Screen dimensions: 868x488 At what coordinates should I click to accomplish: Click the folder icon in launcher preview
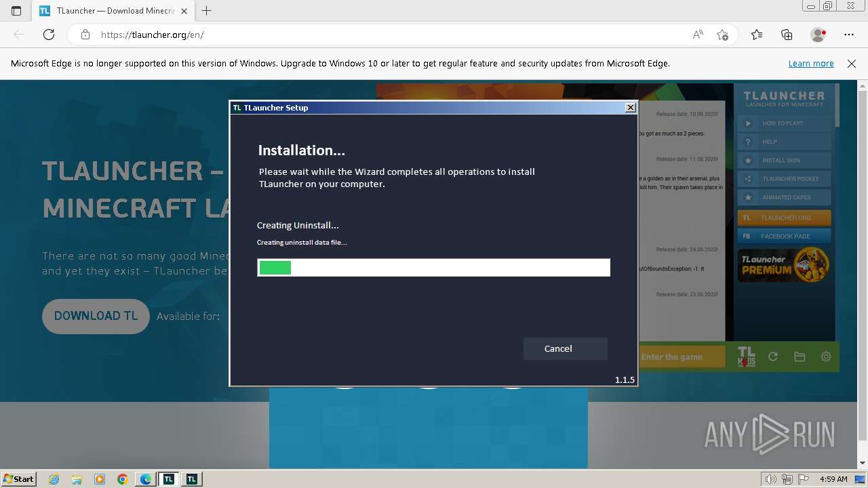[800, 357]
